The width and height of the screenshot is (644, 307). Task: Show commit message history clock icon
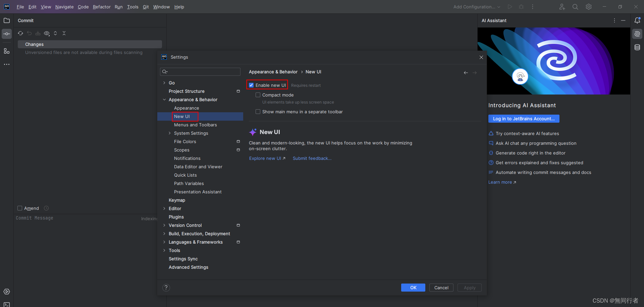point(46,208)
